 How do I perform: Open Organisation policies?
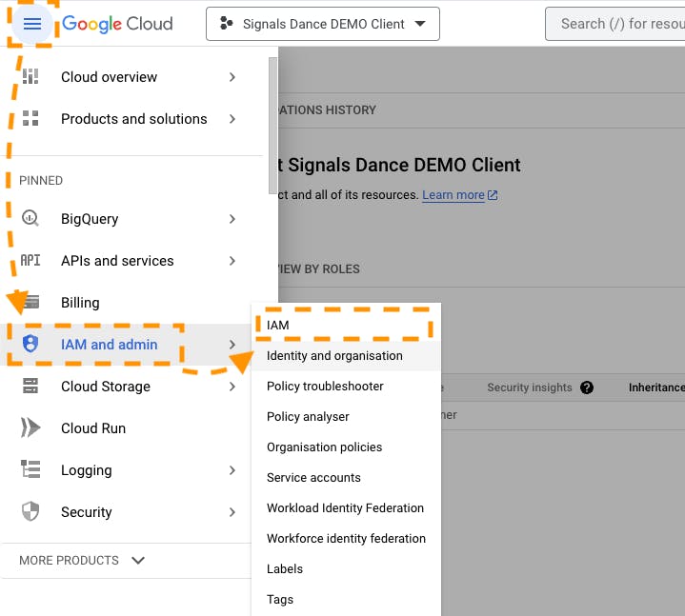coord(346,447)
